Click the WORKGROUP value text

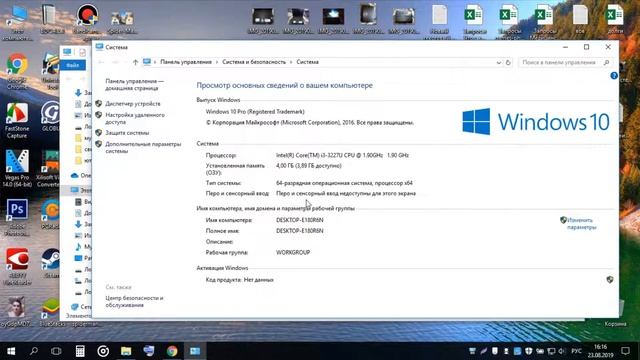293,252
